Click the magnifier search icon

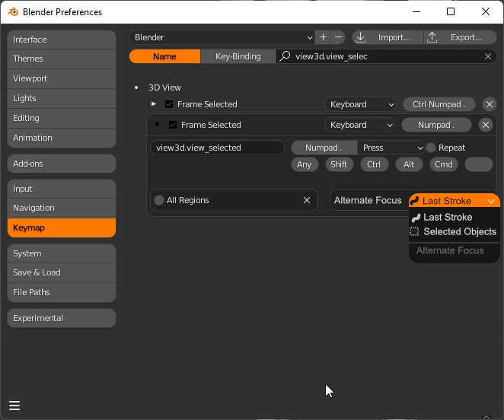(x=285, y=56)
